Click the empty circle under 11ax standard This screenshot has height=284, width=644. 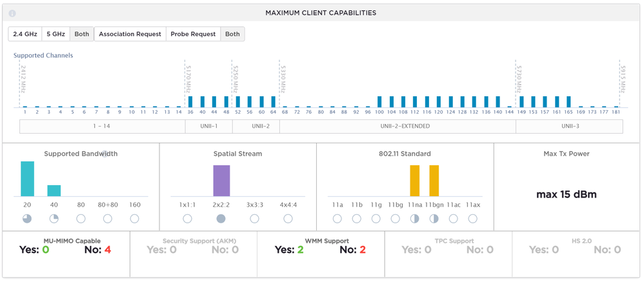click(473, 219)
